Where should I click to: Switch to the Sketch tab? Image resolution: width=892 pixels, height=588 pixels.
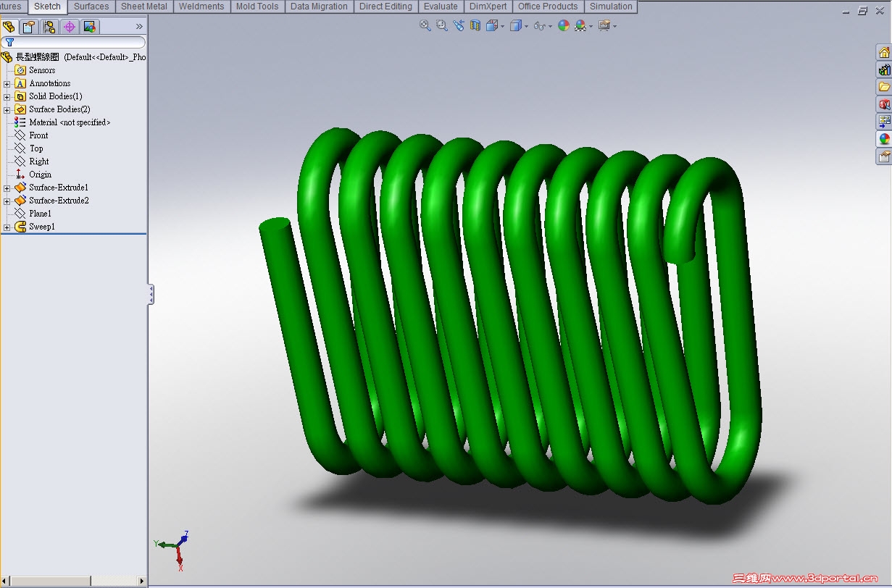[x=47, y=7]
